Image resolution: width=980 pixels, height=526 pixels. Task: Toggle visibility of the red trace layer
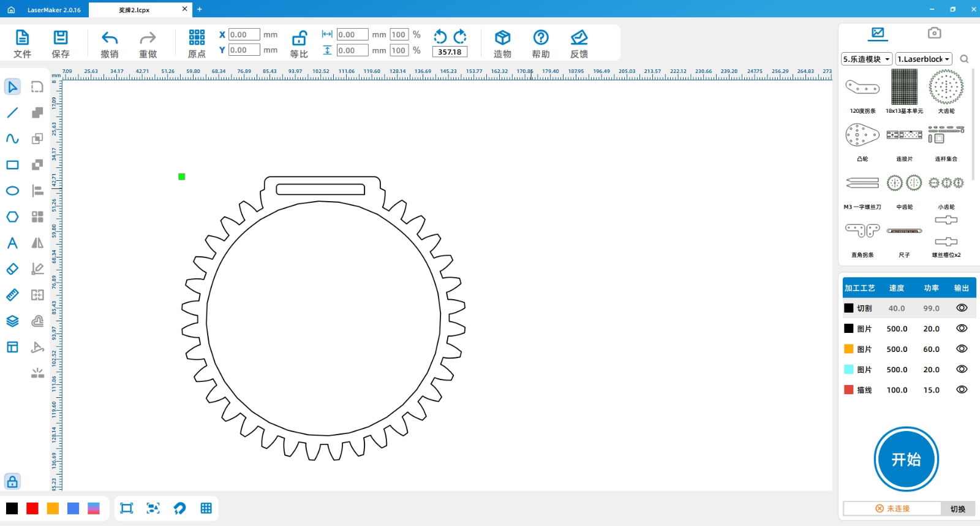tap(962, 390)
